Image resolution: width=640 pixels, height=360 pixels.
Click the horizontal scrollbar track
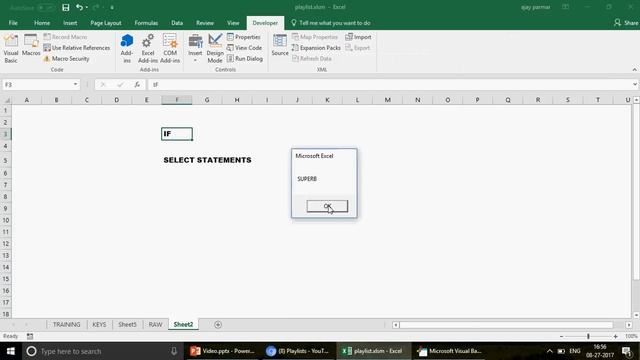coord(506,325)
